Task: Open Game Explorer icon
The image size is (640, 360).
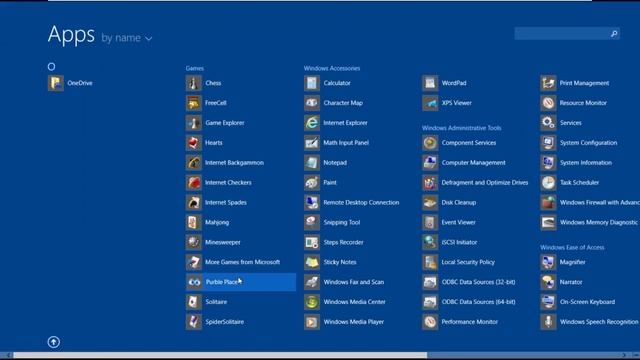Action: [194, 123]
